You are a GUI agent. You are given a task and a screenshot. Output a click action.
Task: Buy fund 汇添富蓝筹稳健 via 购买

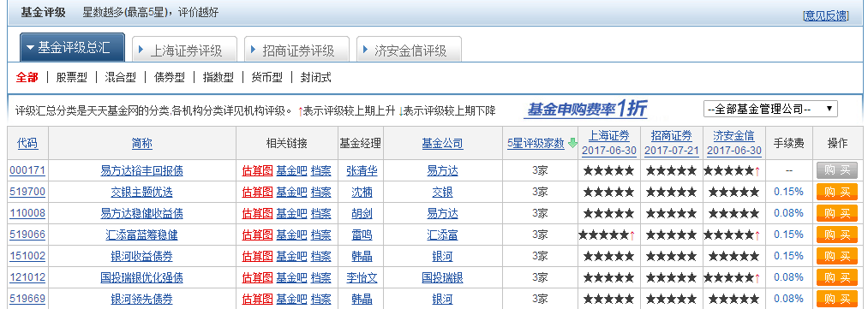[x=836, y=235]
